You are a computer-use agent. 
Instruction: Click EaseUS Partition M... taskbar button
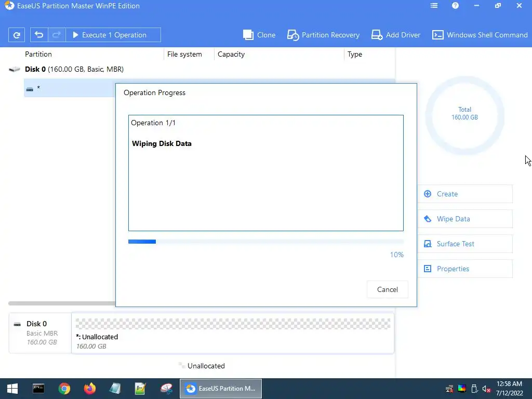coord(220,389)
